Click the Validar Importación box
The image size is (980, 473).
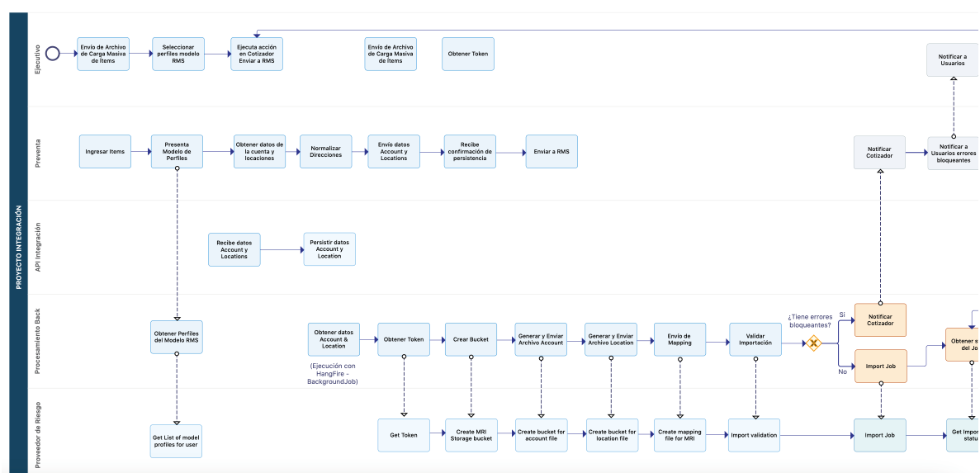(755, 339)
